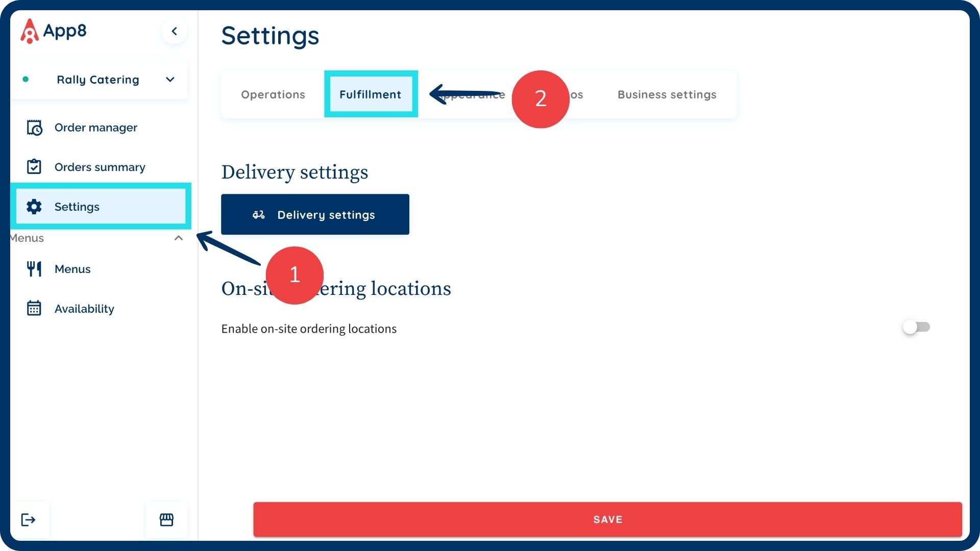Click the Orders summary clipboard icon
The width and height of the screenshot is (980, 551).
click(x=34, y=167)
